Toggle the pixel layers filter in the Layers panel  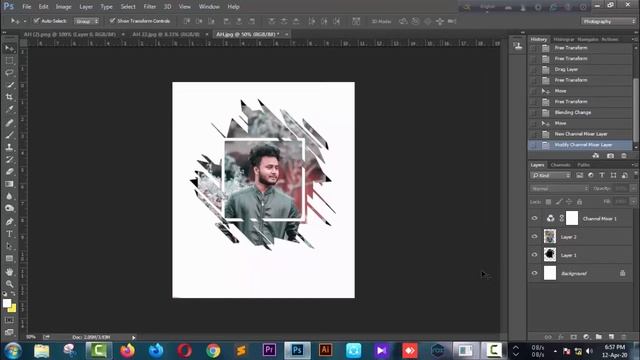[x=579, y=176]
